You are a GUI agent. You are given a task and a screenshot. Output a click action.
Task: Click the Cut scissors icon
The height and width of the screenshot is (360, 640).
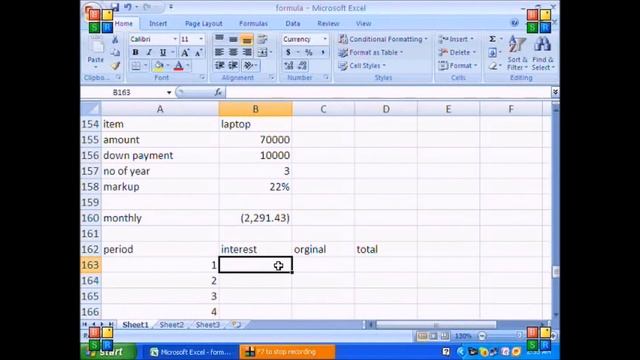(116, 40)
